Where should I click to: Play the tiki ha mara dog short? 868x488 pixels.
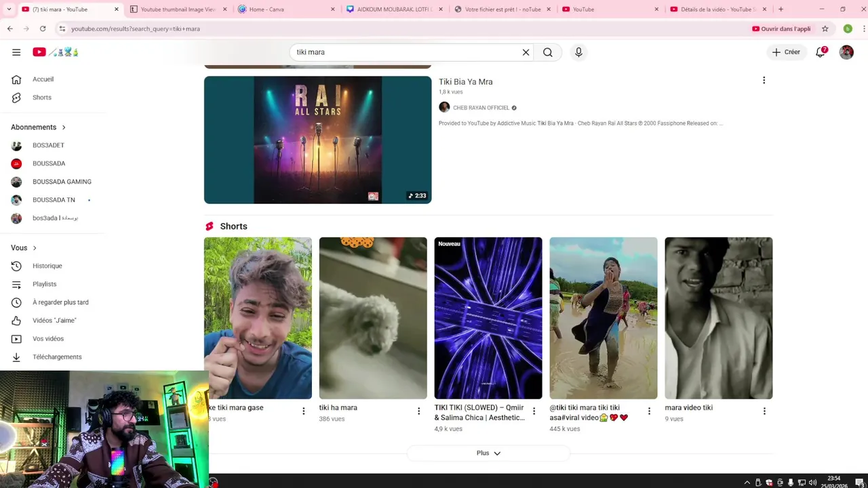373,318
